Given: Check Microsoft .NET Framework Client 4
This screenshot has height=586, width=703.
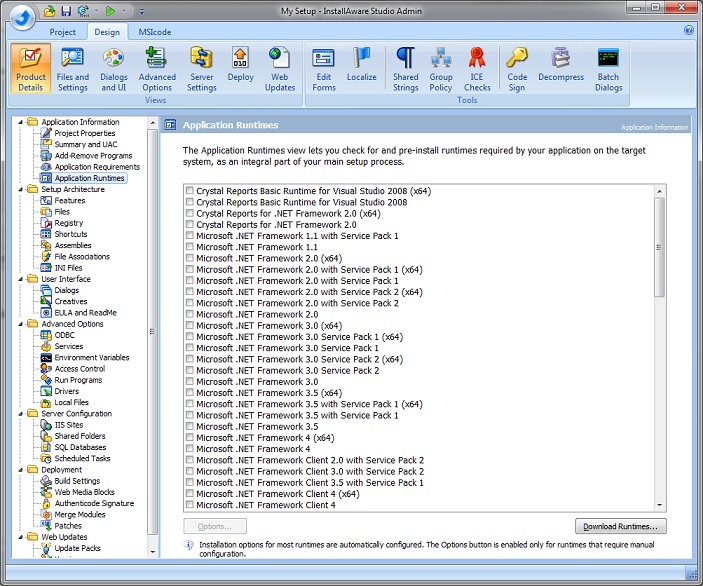Looking at the screenshot, I should click(x=190, y=504).
